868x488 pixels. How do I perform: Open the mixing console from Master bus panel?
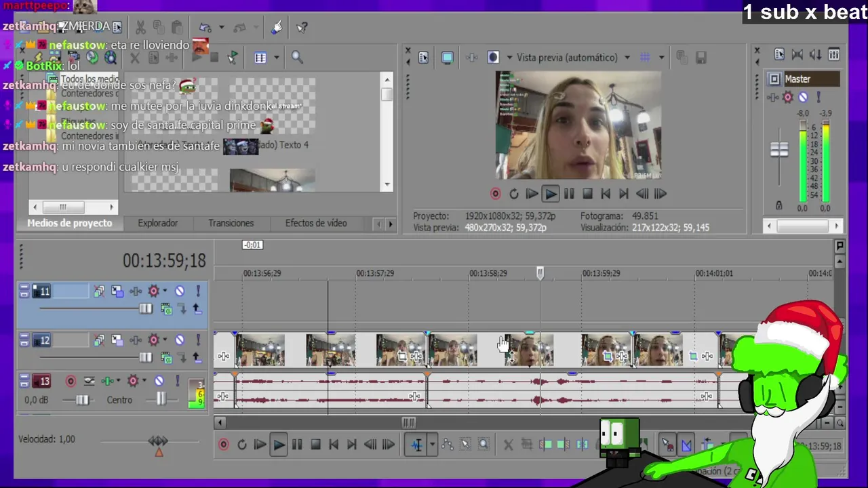(834, 55)
